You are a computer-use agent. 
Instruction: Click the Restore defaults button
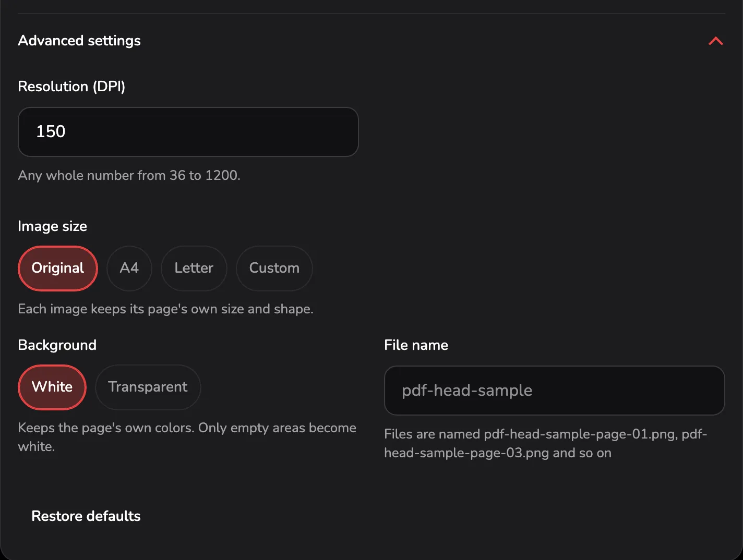click(86, 516)
